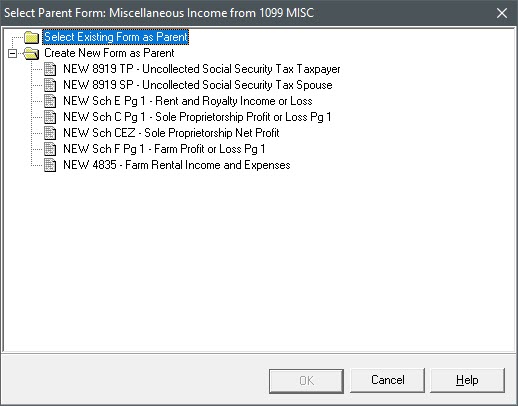
Task: Select NEW 4835 Farm Rental Income and Expenses
Action: (177, 165)
